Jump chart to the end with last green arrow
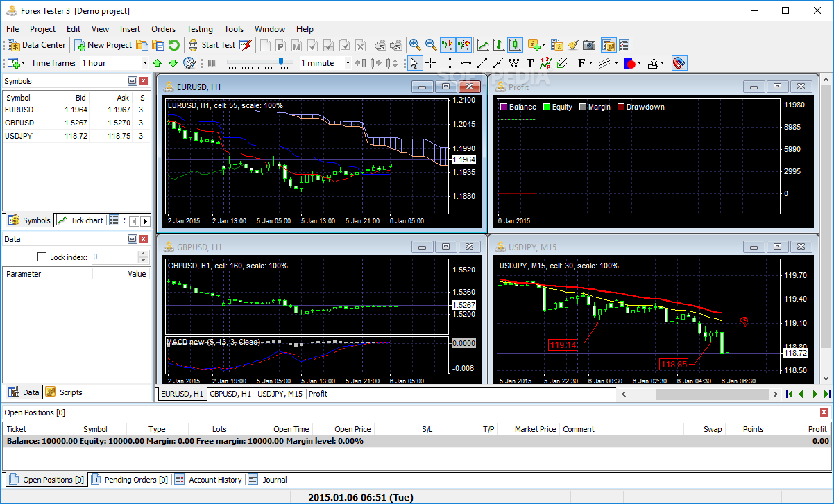 click(x=826, y=394)
